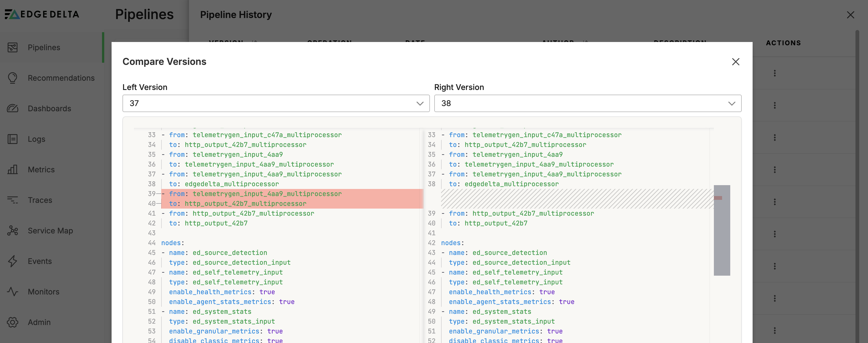Click 'enable_agent_stats_metrics: true' on right line 48
This screenshot has width=868, height=343.
(x=511, y=302)
